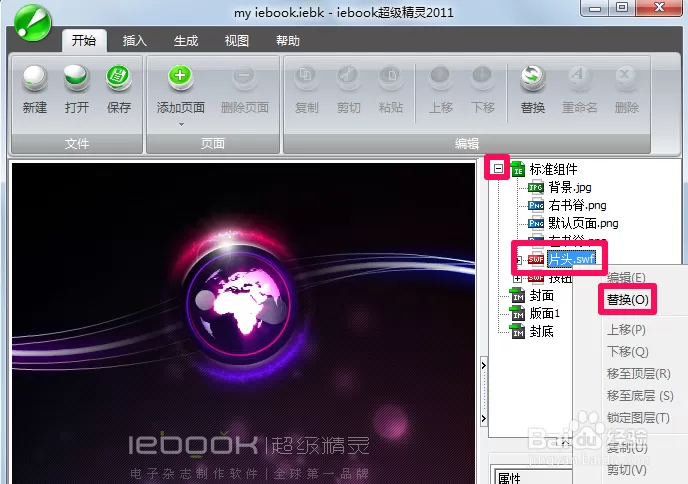Expand the 按钮 swf tree node

tap(517, 278)
